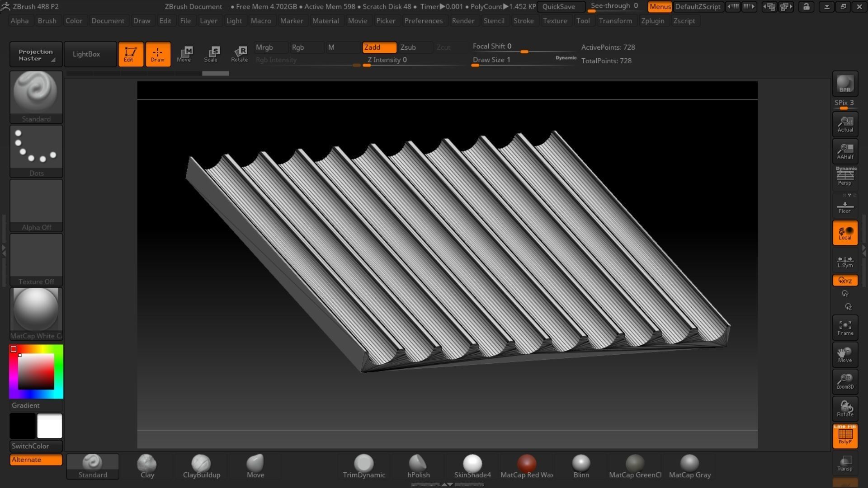Screen dimensions: 868x488
Task: Select the Move brush in bottom shelf
Action: pyautogui.click(x=255, y=467)
